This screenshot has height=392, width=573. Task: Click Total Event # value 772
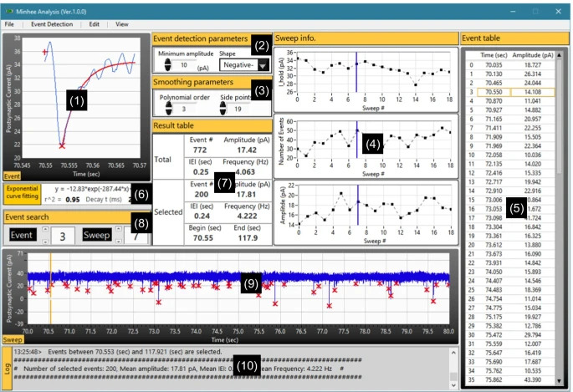point(200,150)
